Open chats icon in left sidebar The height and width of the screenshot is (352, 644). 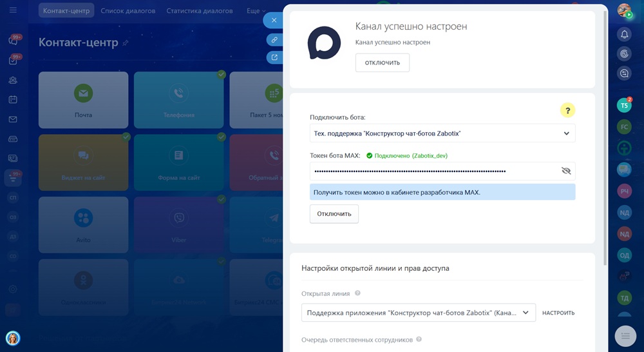tap(13, 41)
